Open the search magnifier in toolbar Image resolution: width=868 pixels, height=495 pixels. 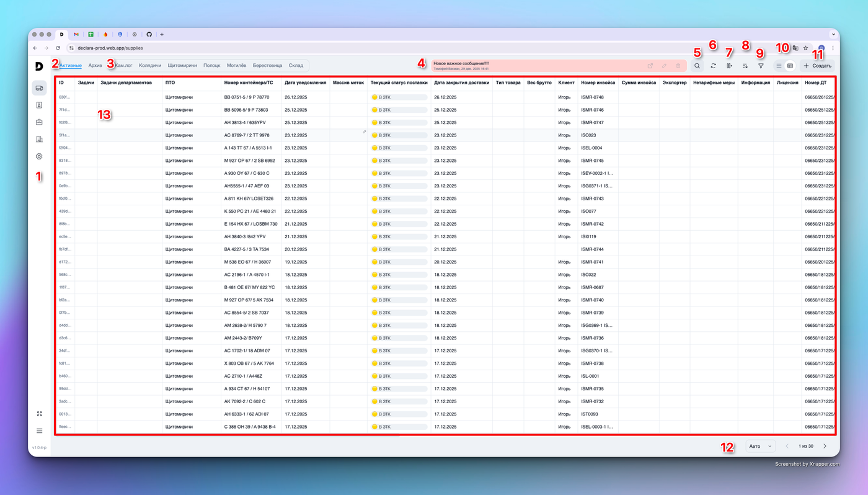point(697,66)
